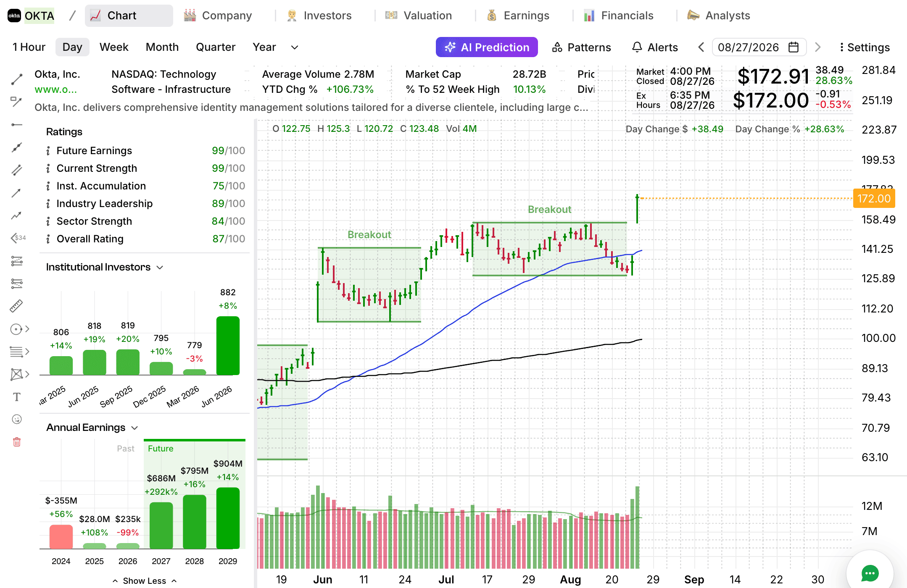Screen dimensions: 907x588
Task: Open the calendar date picker icon
Action: [793, 47]
